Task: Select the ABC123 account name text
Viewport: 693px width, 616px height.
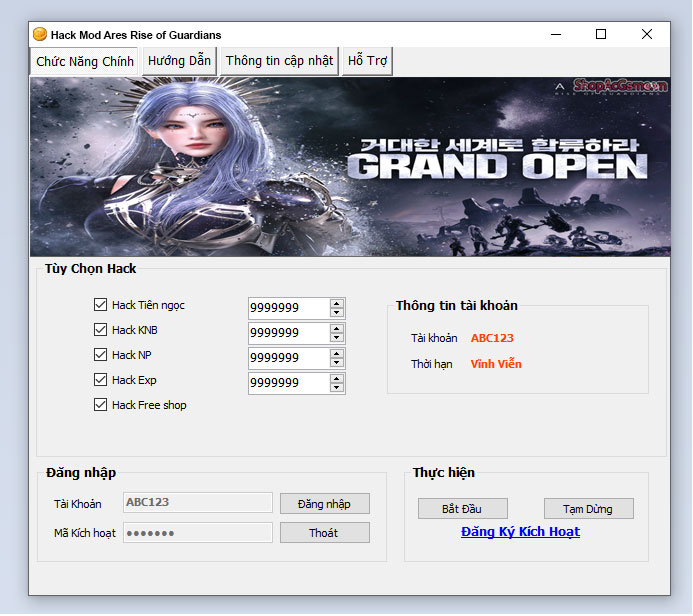Action: tap(492, 338)
